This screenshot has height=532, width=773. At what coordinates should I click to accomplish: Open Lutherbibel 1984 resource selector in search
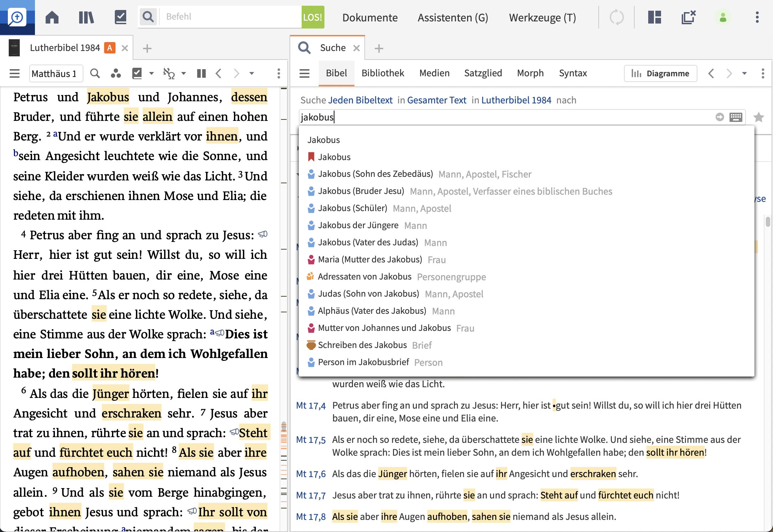516,100
